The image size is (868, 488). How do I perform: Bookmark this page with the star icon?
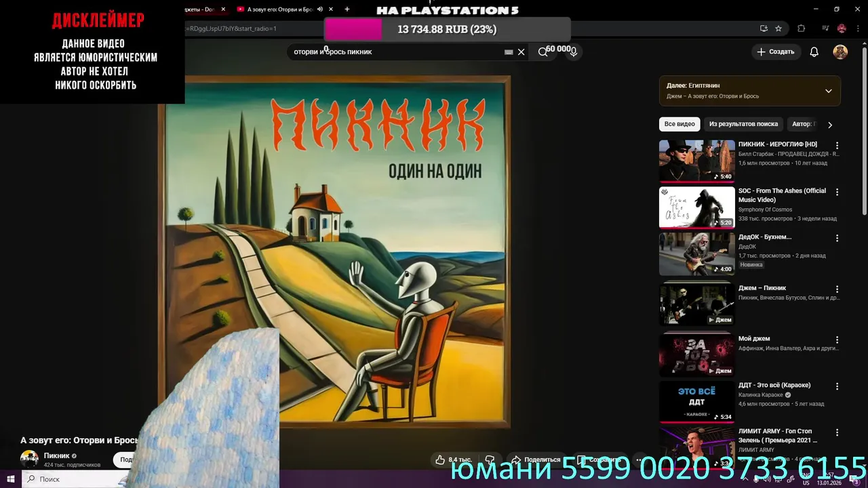pyautogui.click(x=778, y=28)
